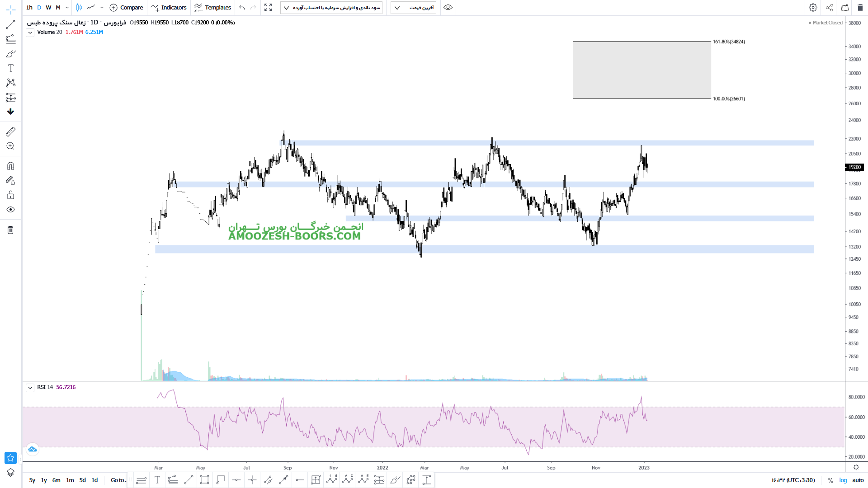The width and height of the screenshot is (868, 488).
Task: Click the ruler measure tool
Action: click(x=10, y=131)
